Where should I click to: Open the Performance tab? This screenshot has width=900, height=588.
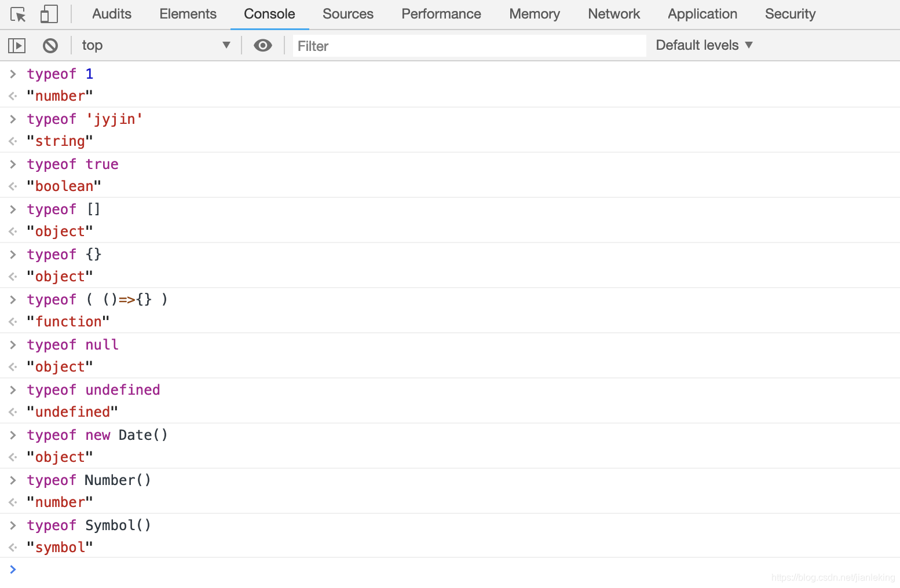441,14
